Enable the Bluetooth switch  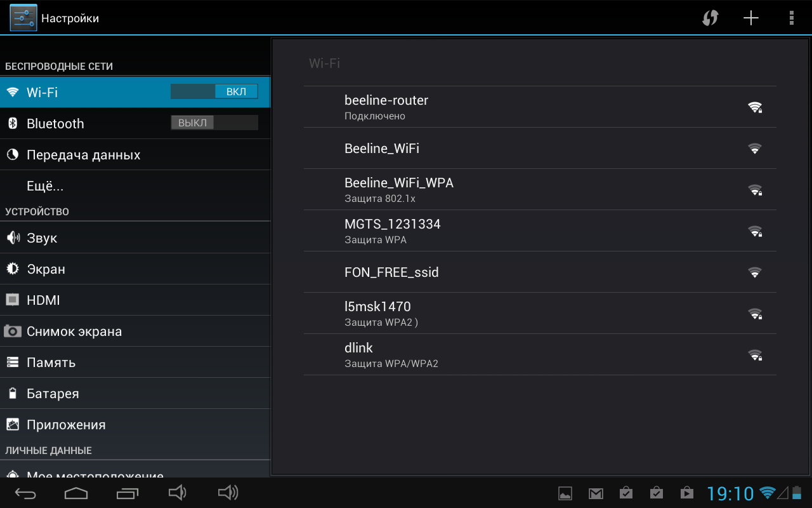[214, 123]
